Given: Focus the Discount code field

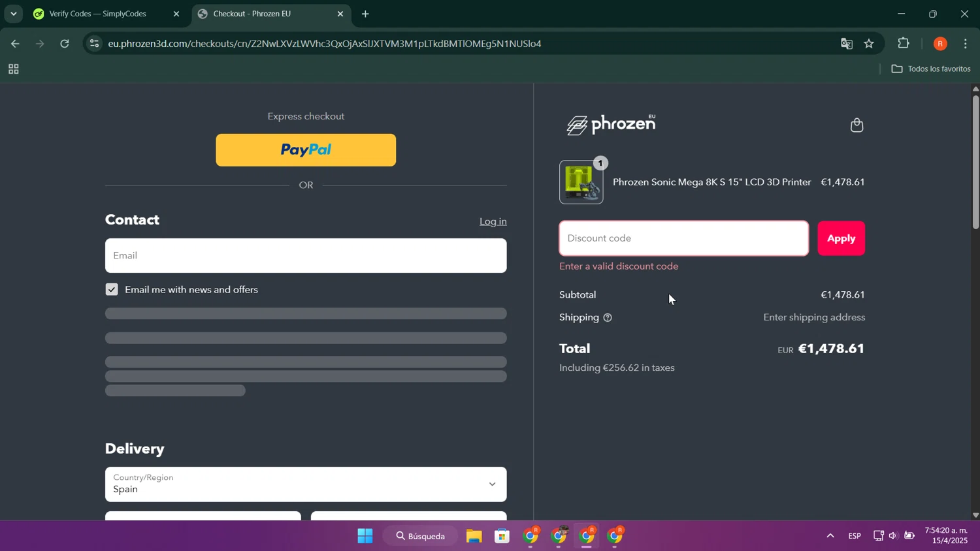Looking at the screenshot, I should tap(683, 238).
